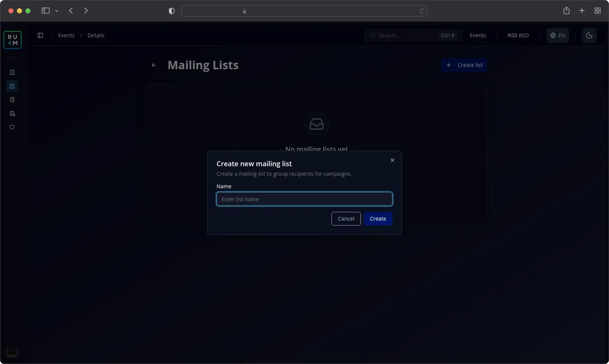Click the Details breadcrumb item
Screen dimensions: 609x364
[x=96, y=35]
